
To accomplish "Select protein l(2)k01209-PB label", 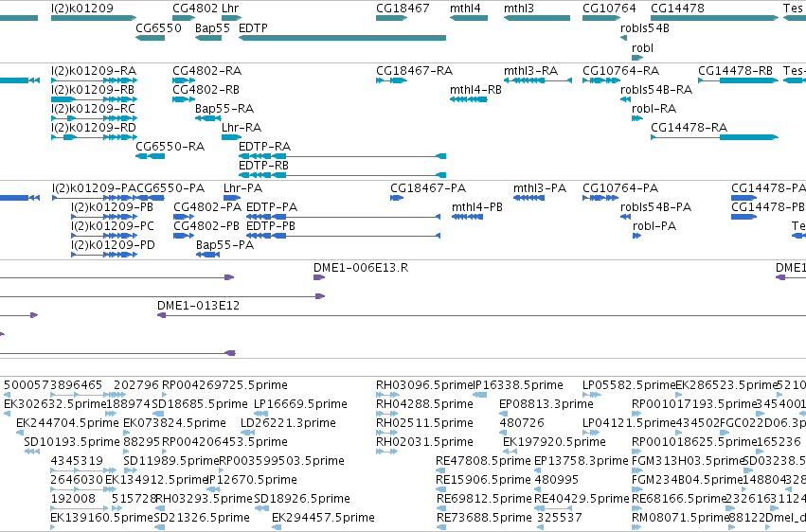I will pyautogui.click(x=112, y=207).
